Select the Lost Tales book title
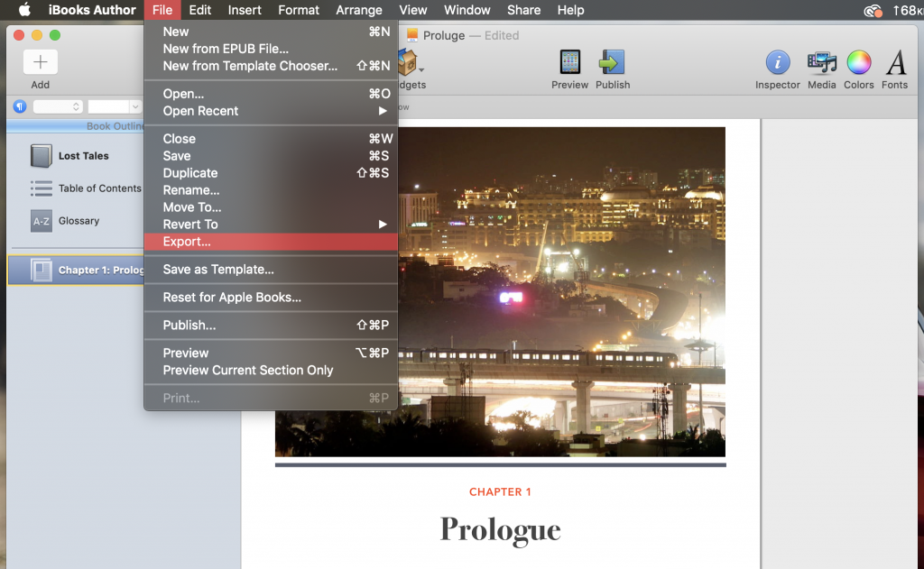 click(84, 156)
